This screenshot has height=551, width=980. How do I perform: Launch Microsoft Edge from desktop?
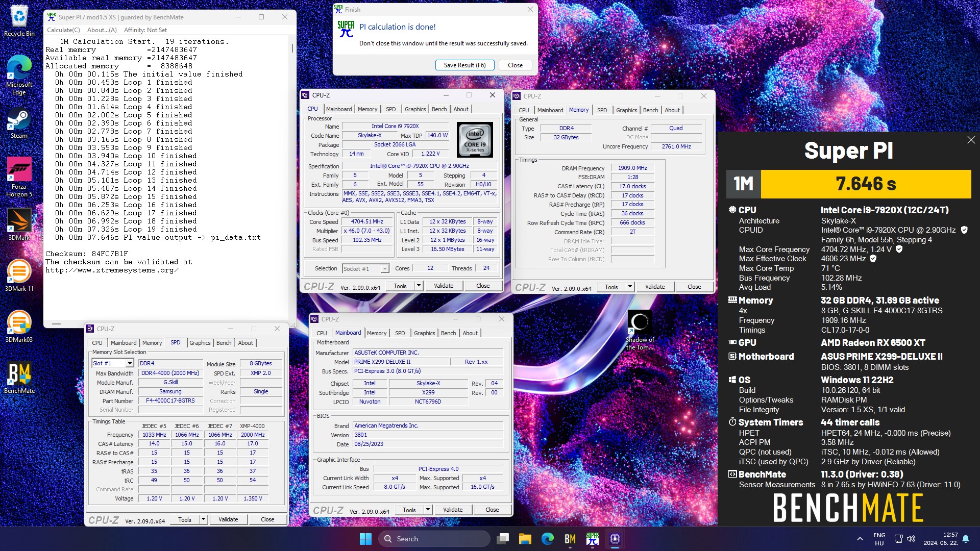tap(19, 74)
